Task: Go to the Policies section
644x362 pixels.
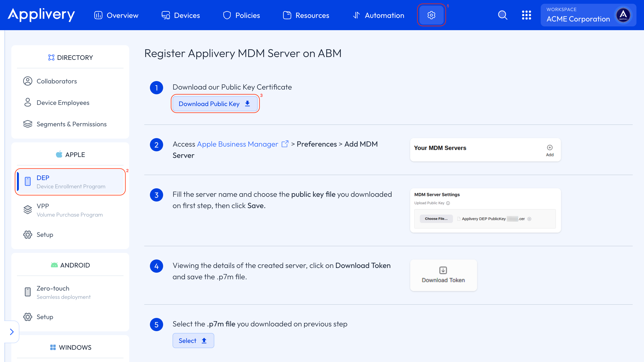Action: (241, 15)
